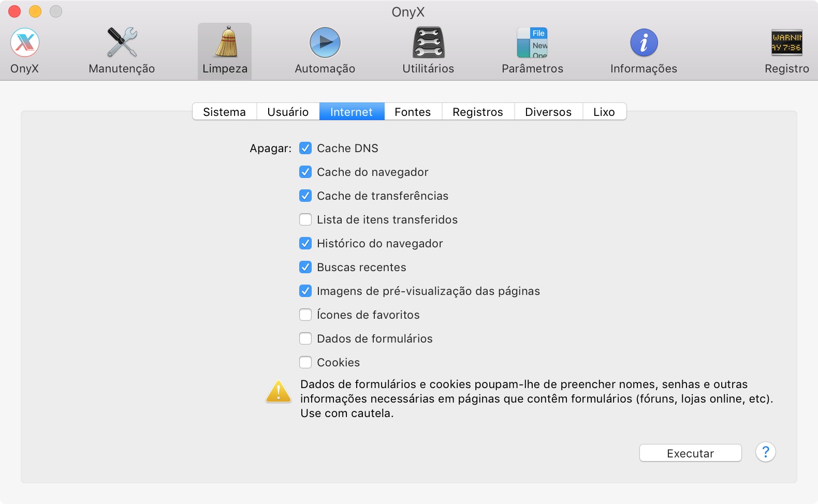Uncheck Imagens de pré-visualização das páginas
This screenshot has height=504, width=818.
point(305,291)
